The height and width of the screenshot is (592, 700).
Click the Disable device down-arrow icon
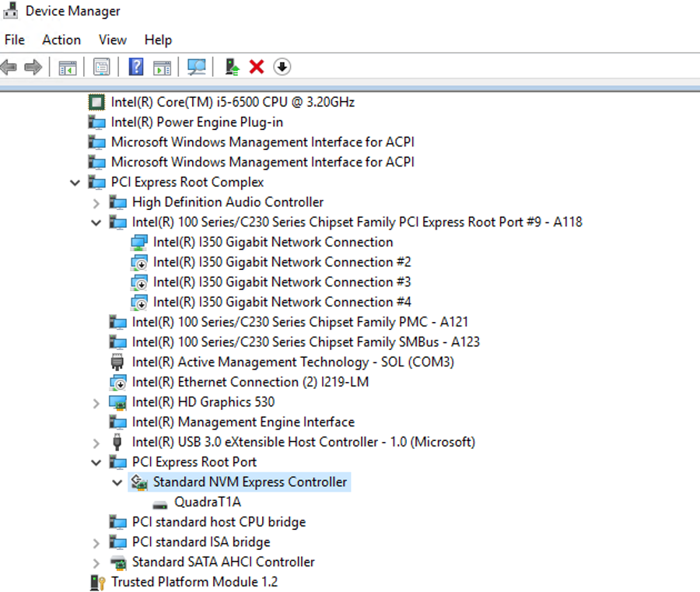coord(282,67)
